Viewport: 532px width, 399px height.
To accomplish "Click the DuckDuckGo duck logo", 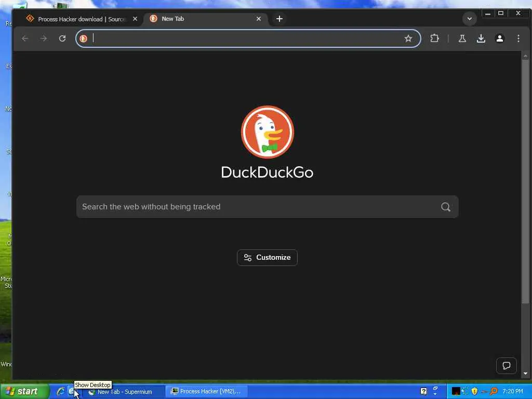I will click(268, 132).
